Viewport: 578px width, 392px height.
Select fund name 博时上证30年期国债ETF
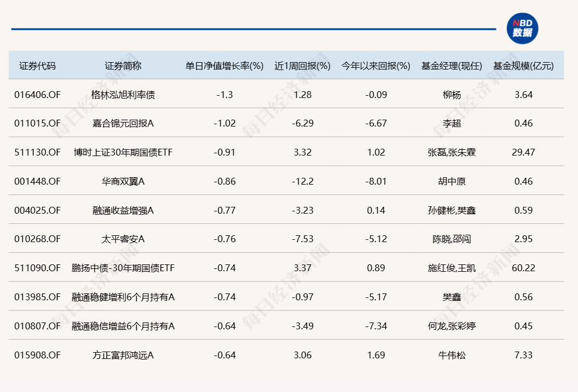click(123, 152)
